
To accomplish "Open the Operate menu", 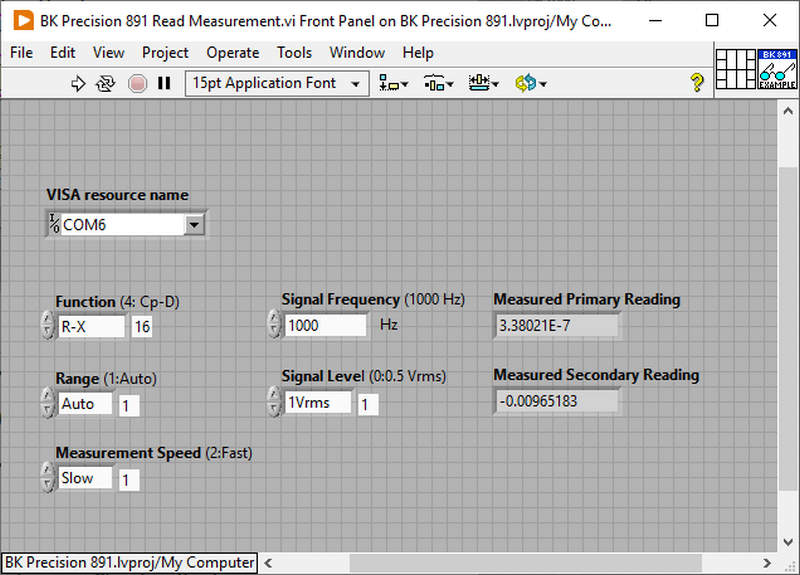I will pos(233,53).
